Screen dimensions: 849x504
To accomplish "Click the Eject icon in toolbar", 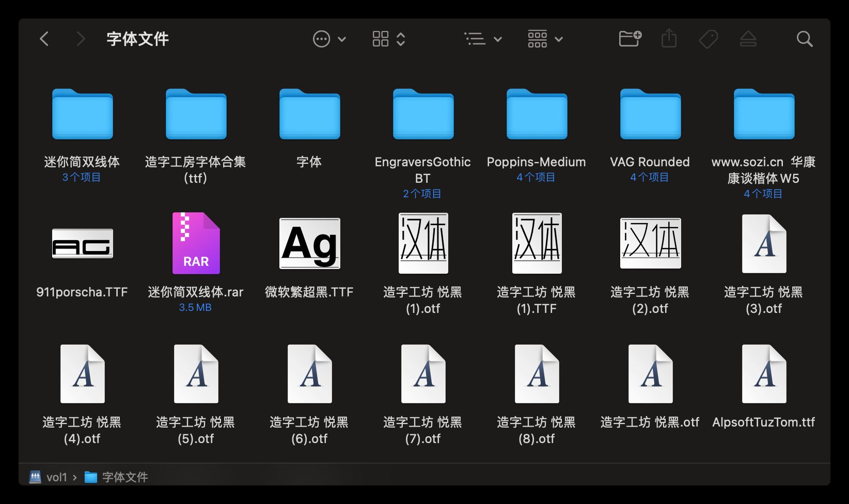I will 748,39.
